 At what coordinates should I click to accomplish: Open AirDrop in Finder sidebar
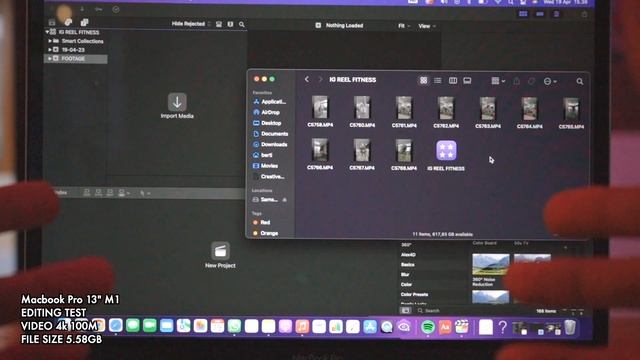pyautogui.click(x=267, y=112)
